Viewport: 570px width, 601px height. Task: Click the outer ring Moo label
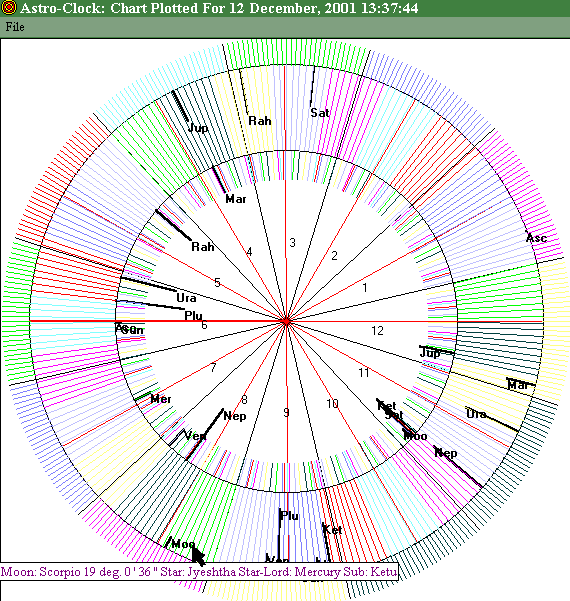pyautogui.click(x=183, y=544)
